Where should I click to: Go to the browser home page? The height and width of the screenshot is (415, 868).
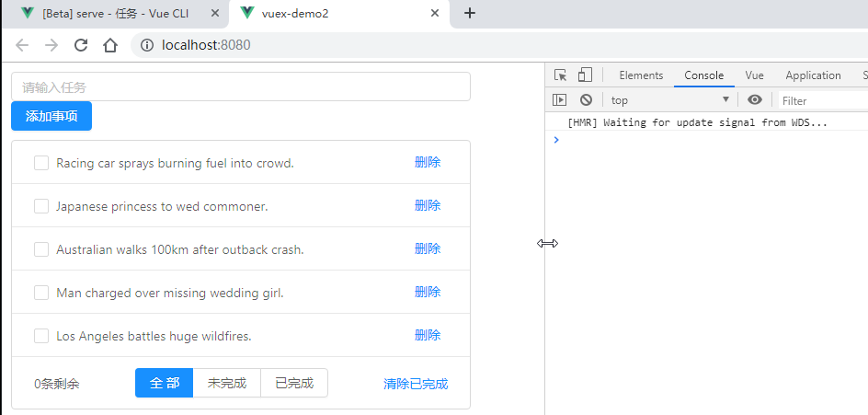110,45
